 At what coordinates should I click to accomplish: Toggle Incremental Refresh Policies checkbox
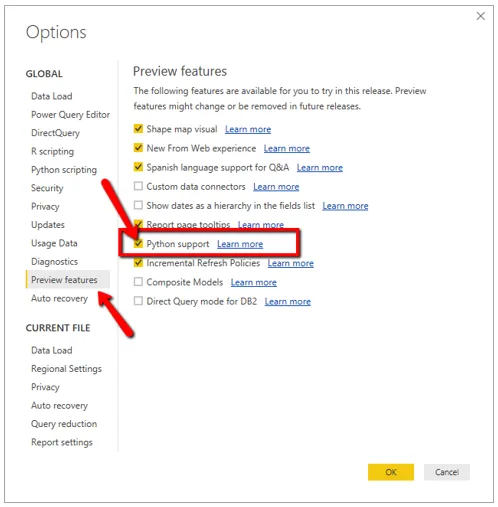click(x=138, y=263)
